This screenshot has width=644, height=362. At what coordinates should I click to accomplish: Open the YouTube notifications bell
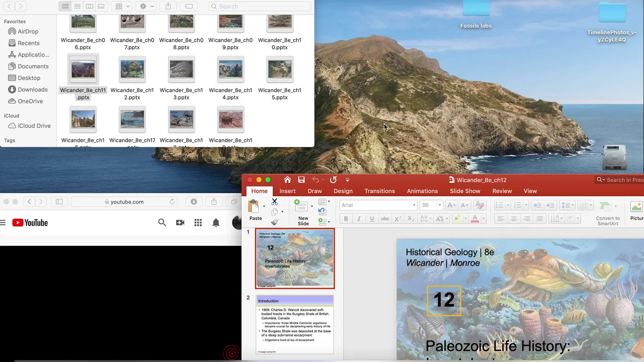[216, 223]
